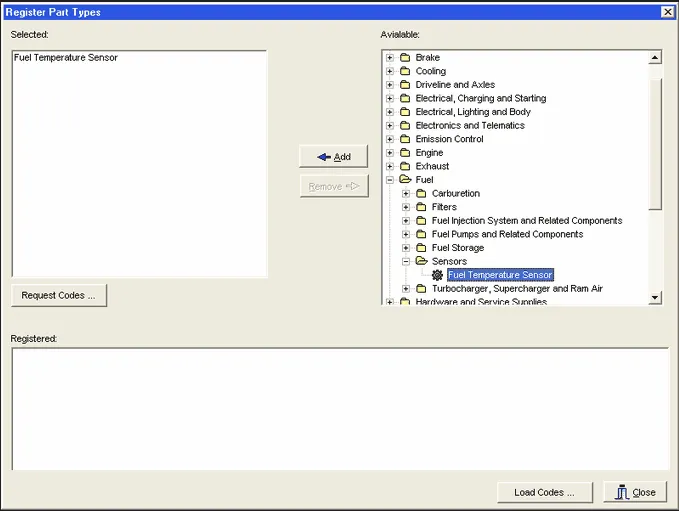Click the Fuel Injection System folder icon
The width and height of the screenshot is (679, 511).
421,220
